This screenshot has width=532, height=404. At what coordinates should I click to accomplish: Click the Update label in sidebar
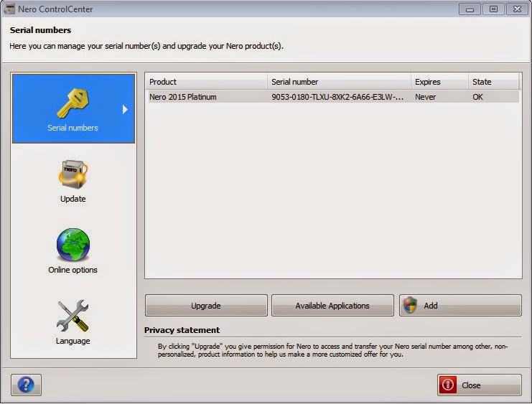(73, 199)
